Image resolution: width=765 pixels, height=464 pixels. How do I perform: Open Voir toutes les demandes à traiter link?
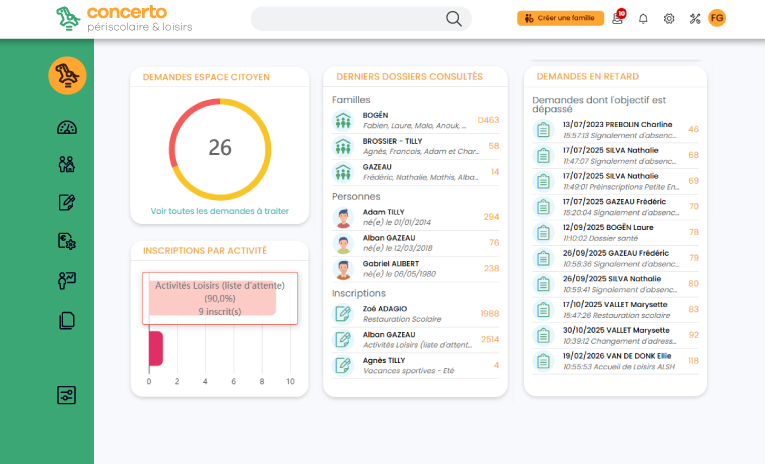(220, 211)
